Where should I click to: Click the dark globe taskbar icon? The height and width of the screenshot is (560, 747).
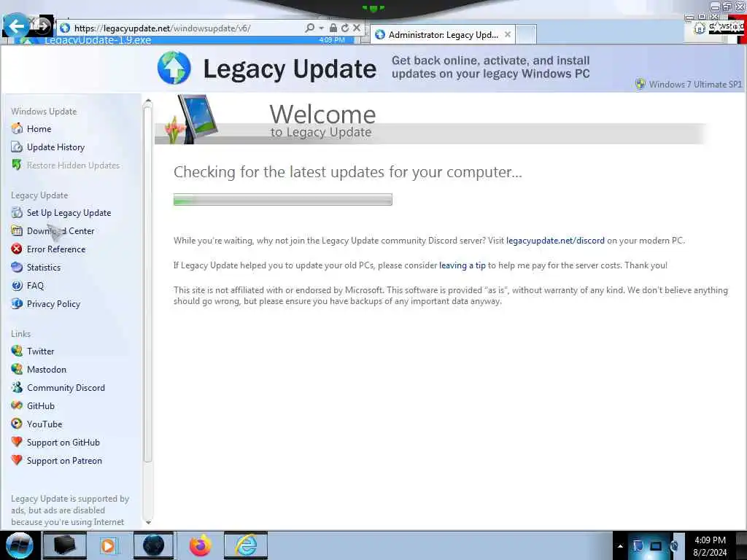tap(153, 545)
